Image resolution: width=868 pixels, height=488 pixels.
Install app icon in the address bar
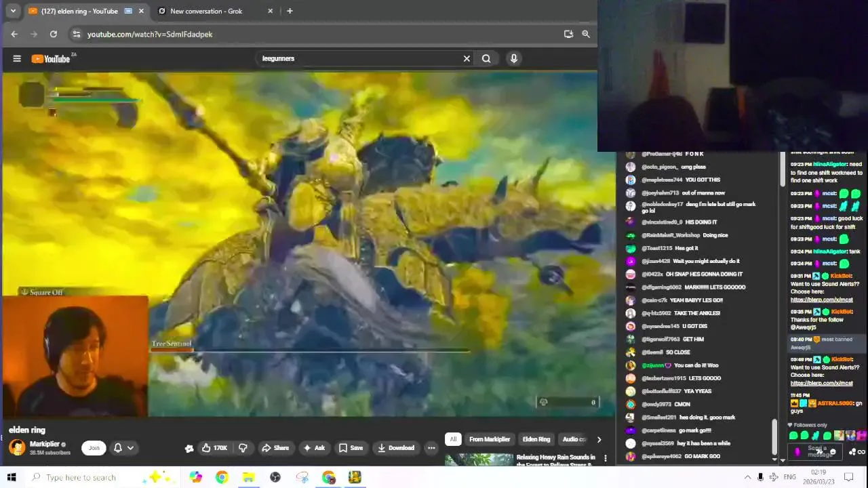568,34
